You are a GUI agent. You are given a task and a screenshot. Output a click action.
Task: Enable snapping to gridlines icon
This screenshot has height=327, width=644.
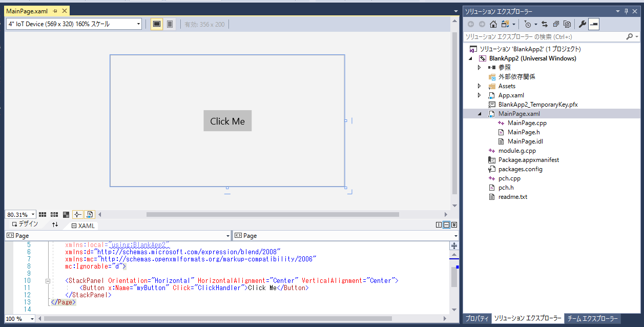click(54, 214)
